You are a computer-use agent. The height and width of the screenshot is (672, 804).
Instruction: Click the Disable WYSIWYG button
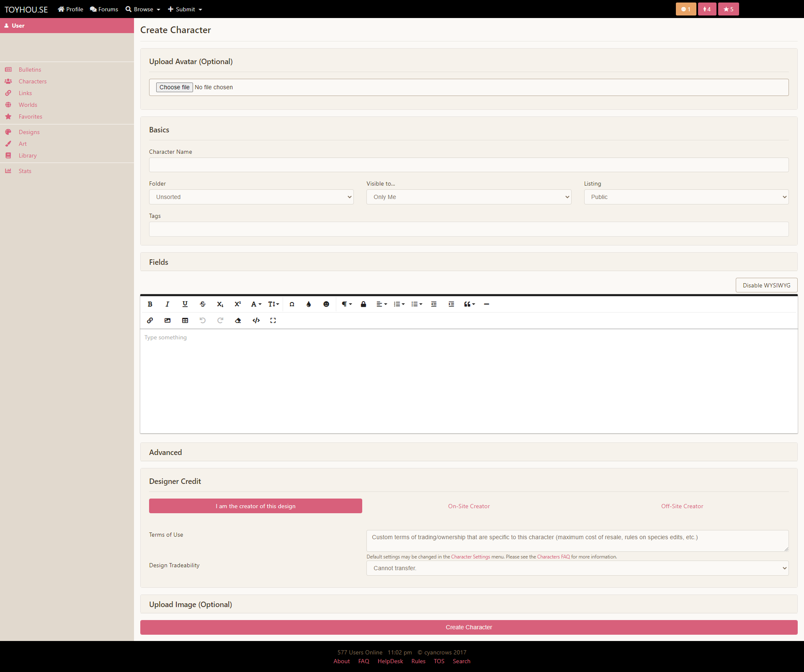[x=766, y=285]
